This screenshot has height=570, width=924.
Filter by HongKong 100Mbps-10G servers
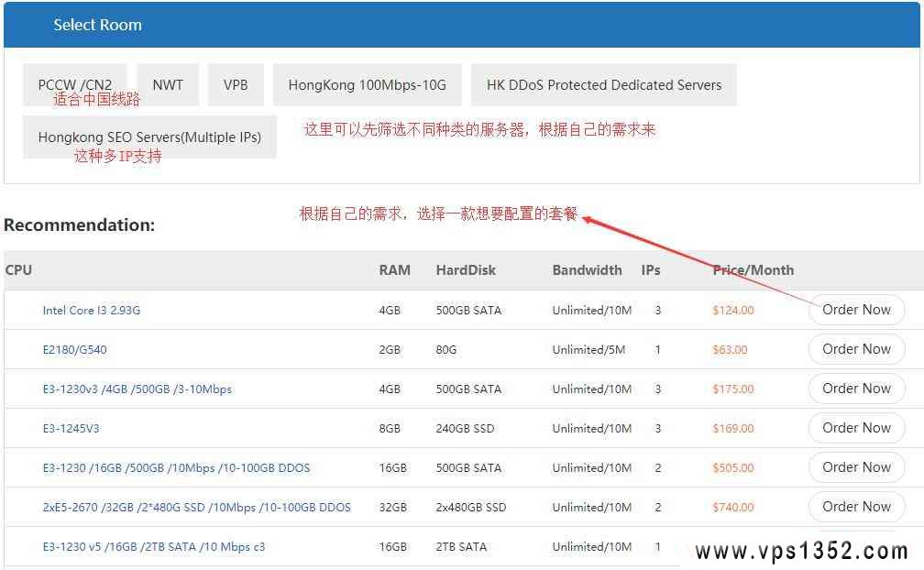pyautogui.click(x=367, y=83)
